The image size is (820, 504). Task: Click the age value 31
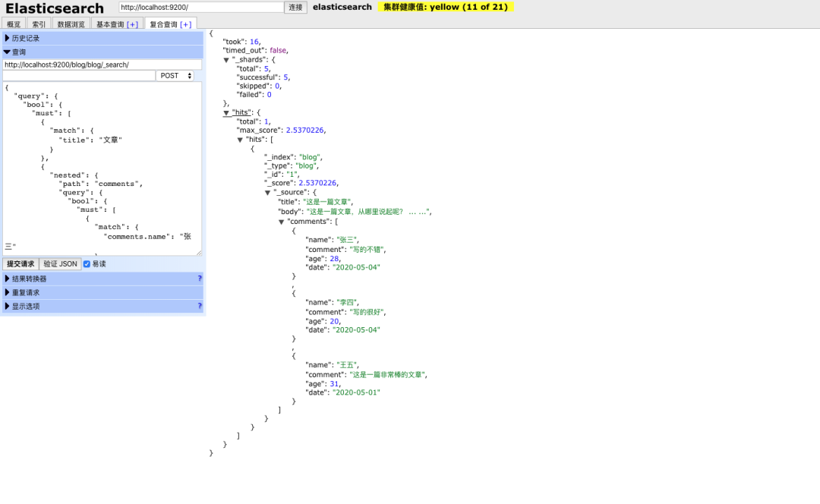pyautogui.click(x=334, y=384)
